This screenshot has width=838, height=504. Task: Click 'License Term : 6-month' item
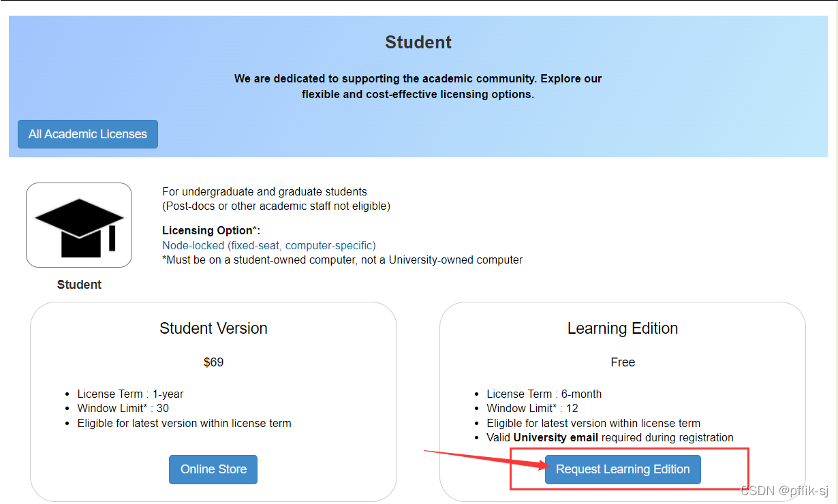(544, 394)
